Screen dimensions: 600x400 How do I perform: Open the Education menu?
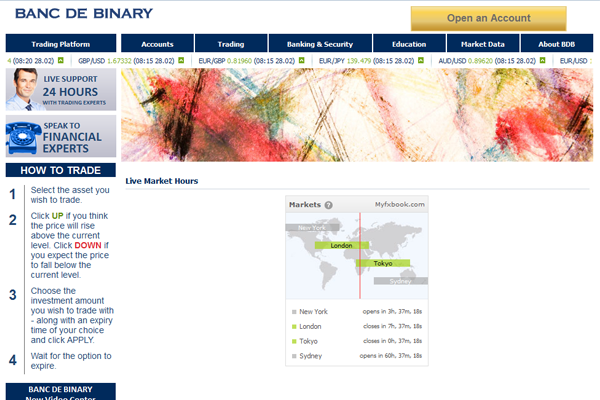click(409, 44)
